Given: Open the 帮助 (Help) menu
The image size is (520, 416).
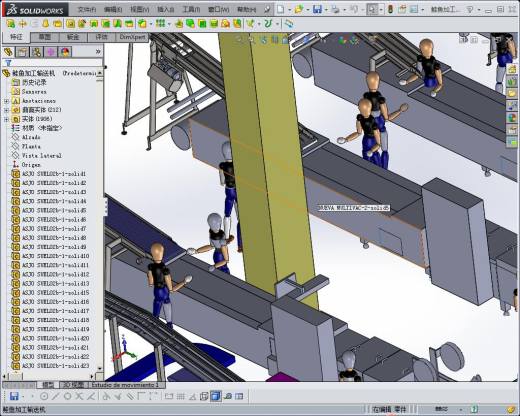Looking at the screenshot, I should 246,9.
